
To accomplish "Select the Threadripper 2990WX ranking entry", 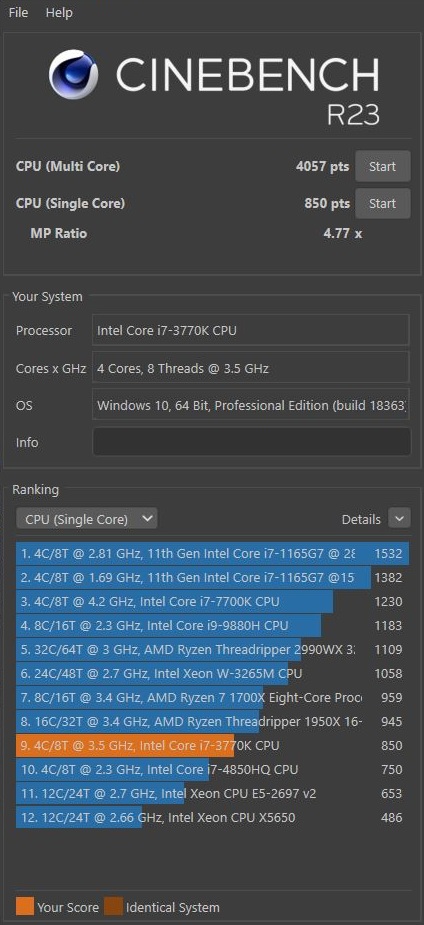I will tap(212, 650).
